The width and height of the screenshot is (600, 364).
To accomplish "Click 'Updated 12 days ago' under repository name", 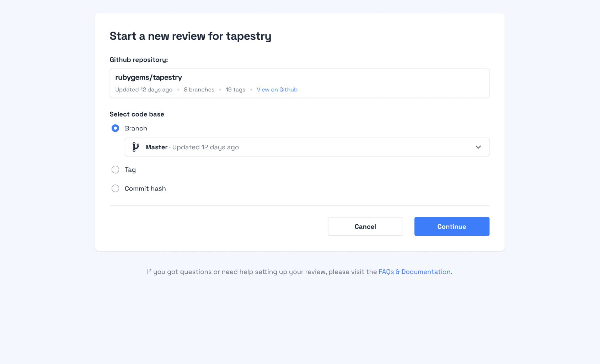I will pos(144,90).
